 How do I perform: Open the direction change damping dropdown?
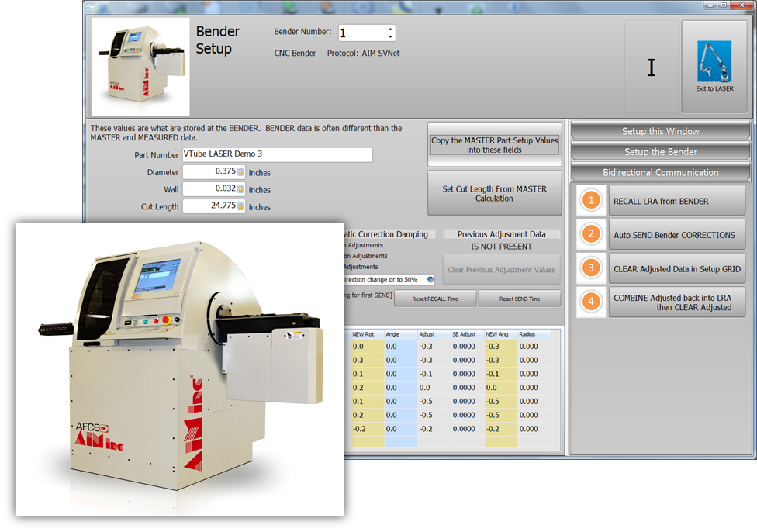click(x=430, y=279)
